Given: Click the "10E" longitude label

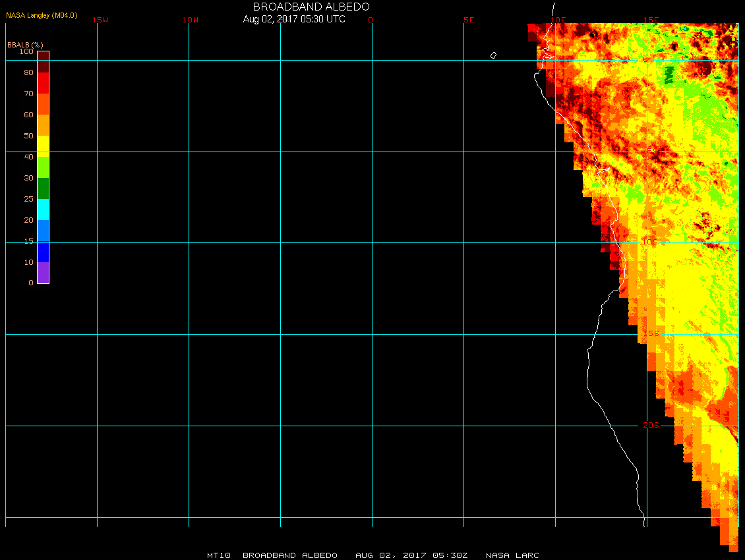Looking at the screenshot, I should click(558, 20).
